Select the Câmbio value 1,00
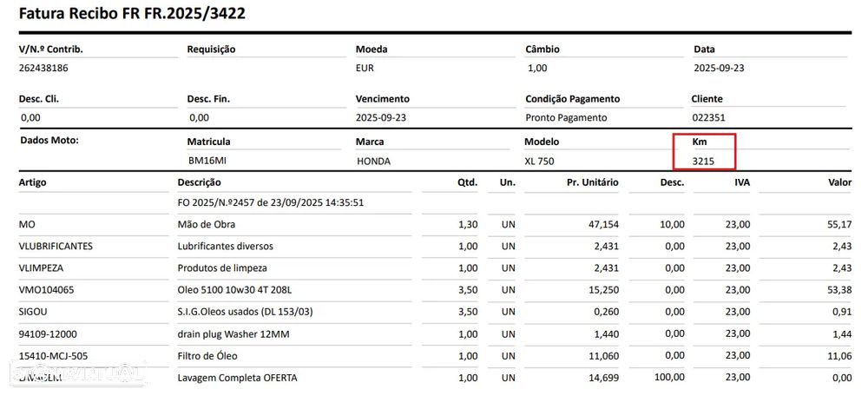The height and width of the screenshot is (396, 868). click(x=538, y=67)
